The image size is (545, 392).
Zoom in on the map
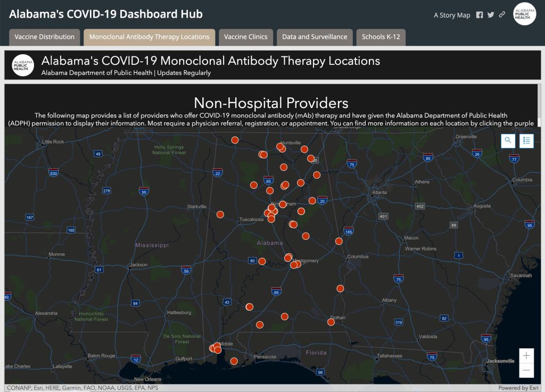526,356
